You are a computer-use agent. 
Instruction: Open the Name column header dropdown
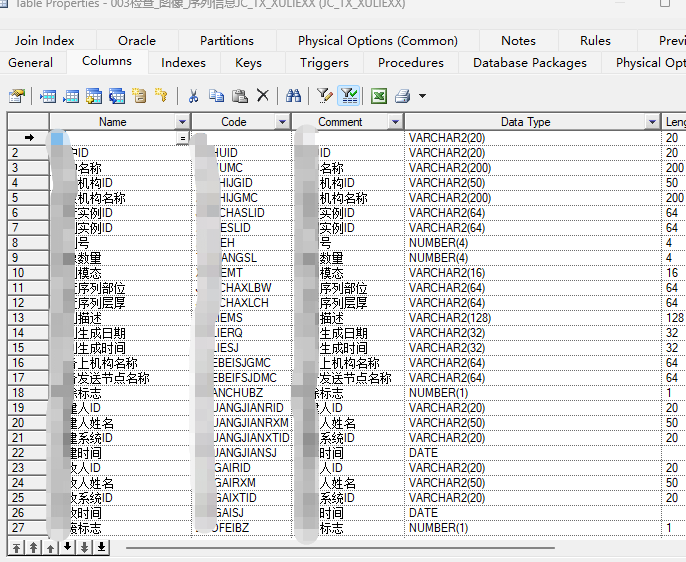click(x=181, y=122)
